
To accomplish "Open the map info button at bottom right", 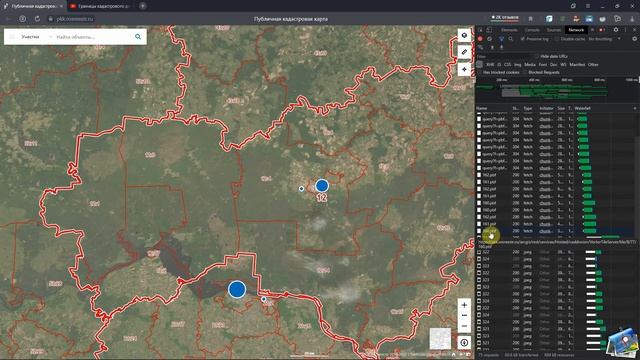I will [464, 343].
